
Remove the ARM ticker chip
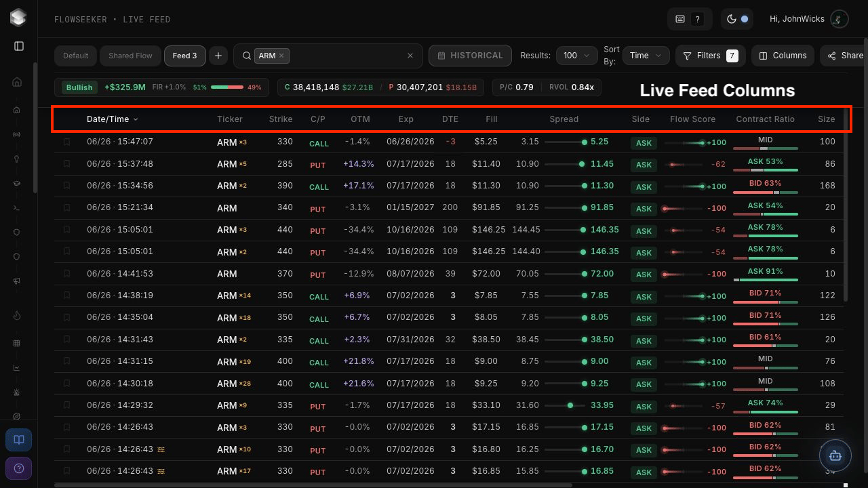[281, 56]
